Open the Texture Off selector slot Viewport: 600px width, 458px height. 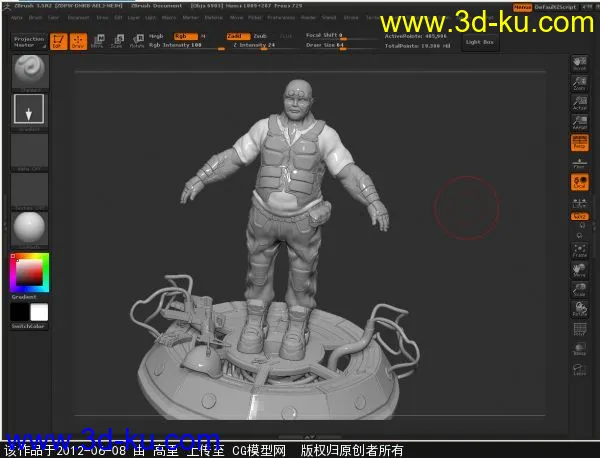(29, 191)
